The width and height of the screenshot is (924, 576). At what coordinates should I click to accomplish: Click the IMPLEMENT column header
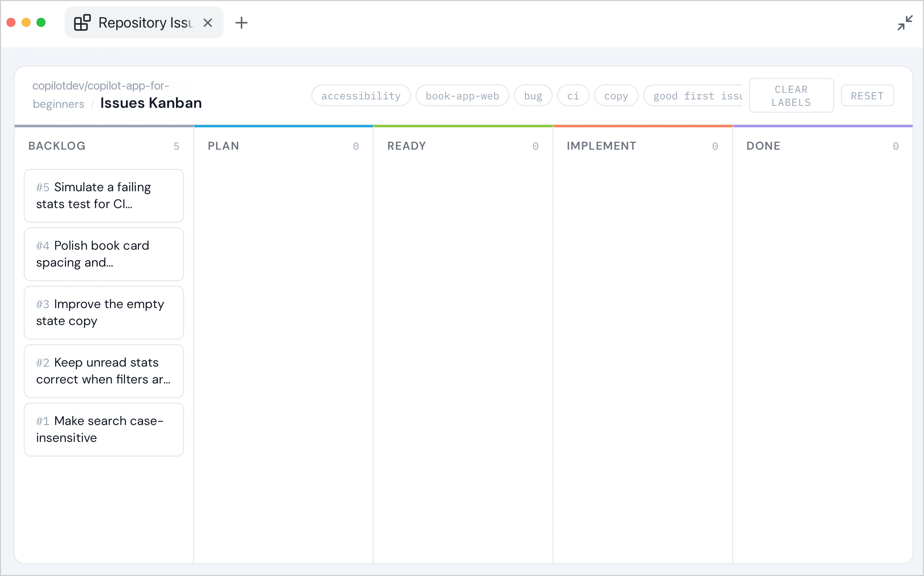pos(601,146)
